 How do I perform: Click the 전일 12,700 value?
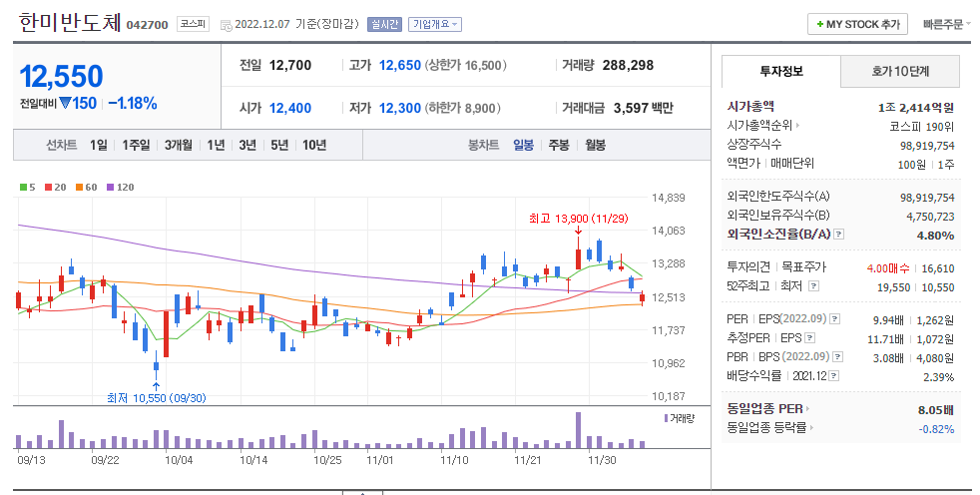[x=290, y=65]
